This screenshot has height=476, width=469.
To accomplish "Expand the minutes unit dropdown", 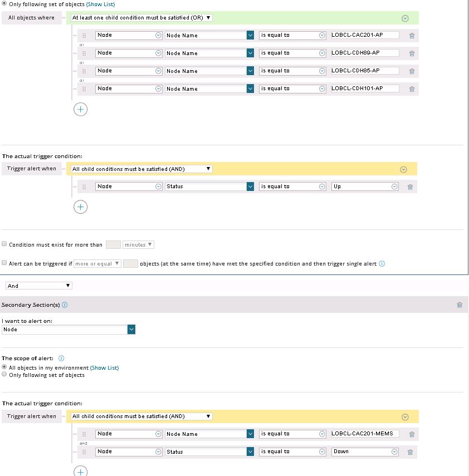I will tap(138, 244).
